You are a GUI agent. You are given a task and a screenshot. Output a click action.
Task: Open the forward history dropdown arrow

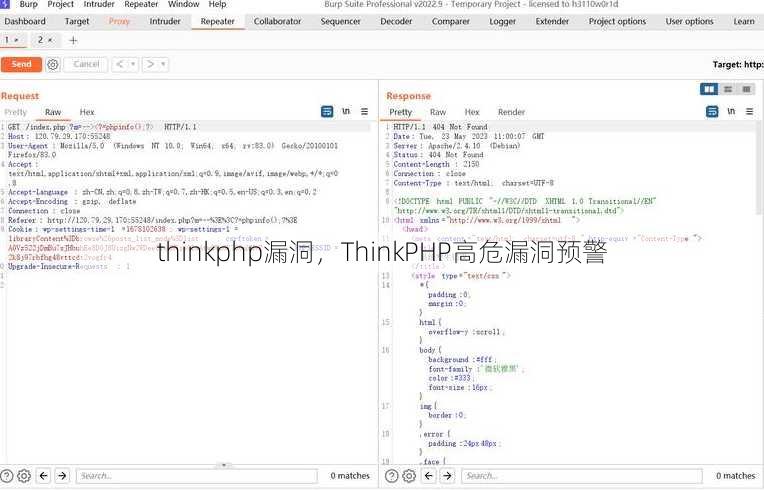[x=163, y=64]
